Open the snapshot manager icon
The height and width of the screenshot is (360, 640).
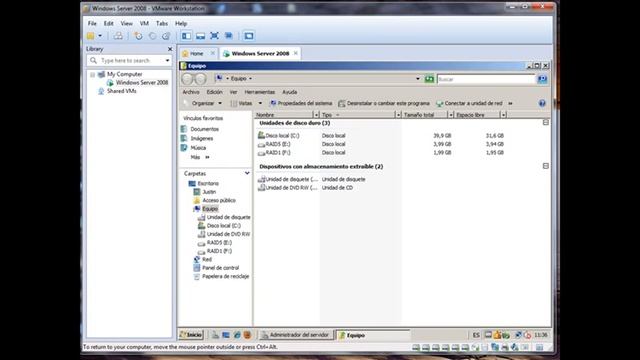166,36
